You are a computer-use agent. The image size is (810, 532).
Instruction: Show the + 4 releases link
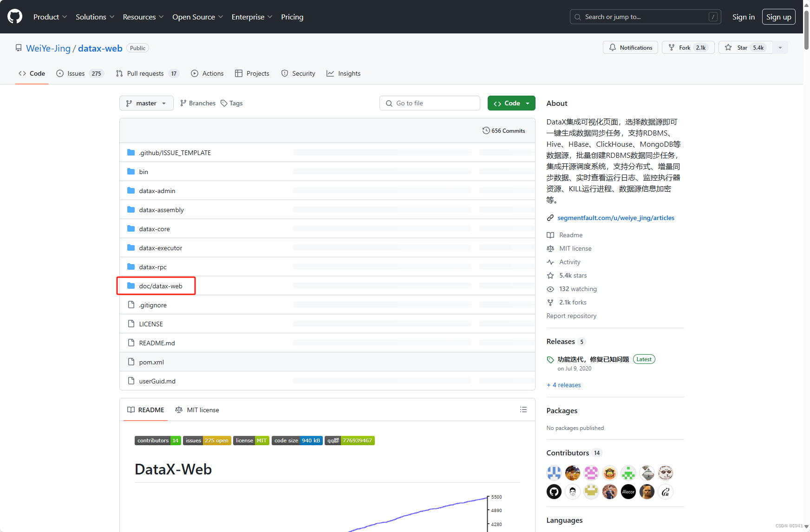coord(564,385)
